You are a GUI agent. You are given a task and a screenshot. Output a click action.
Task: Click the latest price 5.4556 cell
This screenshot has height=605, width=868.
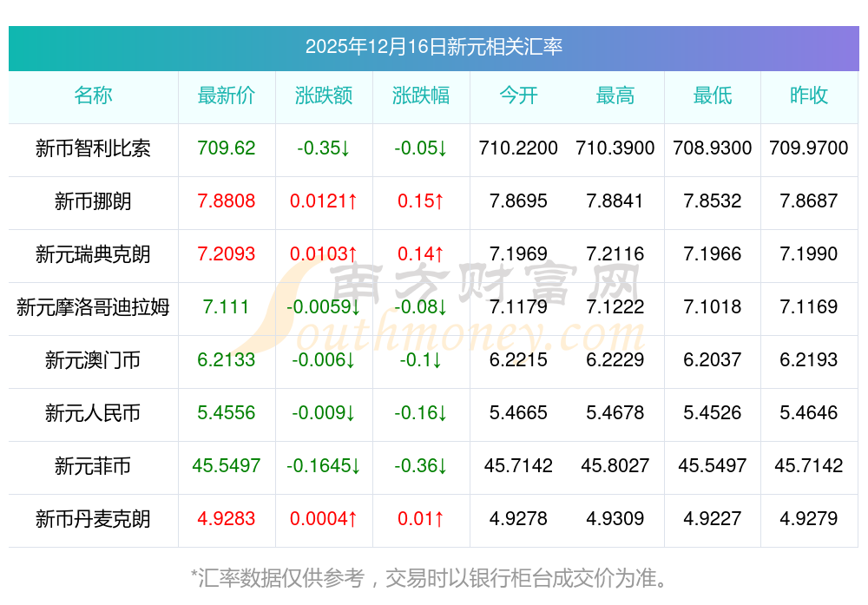pos(227,413)
